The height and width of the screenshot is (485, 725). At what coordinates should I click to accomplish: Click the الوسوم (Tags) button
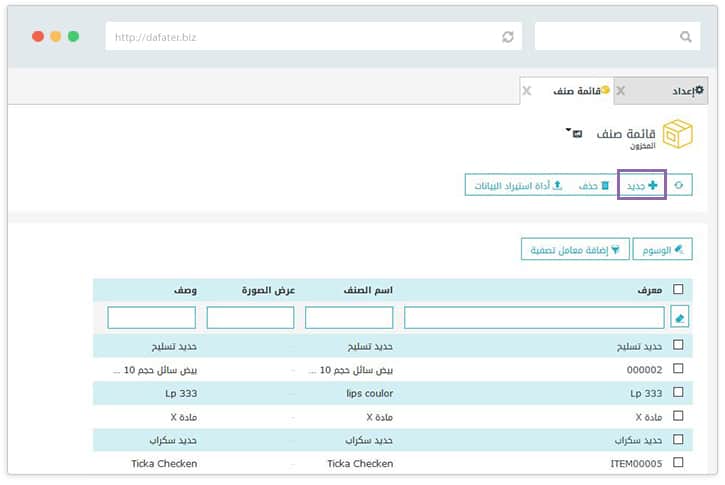tap(663, 249)
